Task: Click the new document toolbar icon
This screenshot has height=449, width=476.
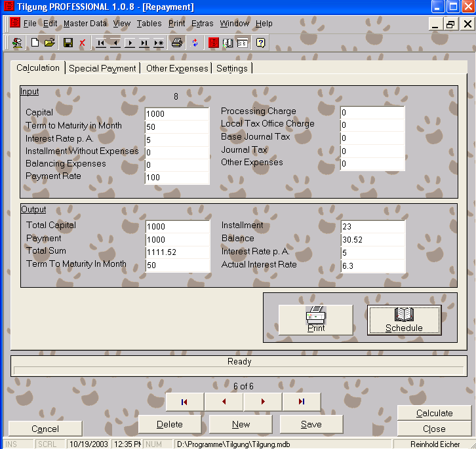Action: pyautogui.click(x=35, y=43)
